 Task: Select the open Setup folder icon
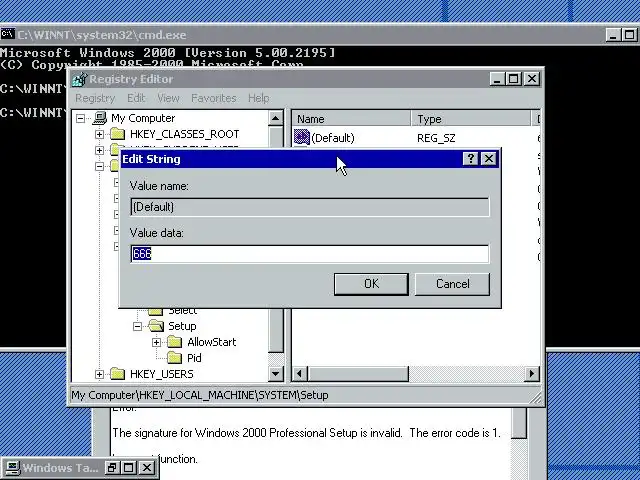click(x=156, y=326)
